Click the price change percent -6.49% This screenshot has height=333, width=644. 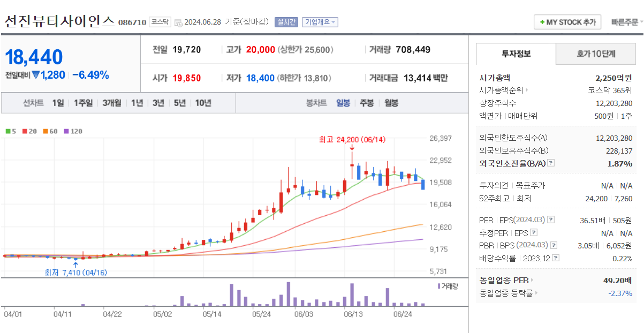(91, 75)
